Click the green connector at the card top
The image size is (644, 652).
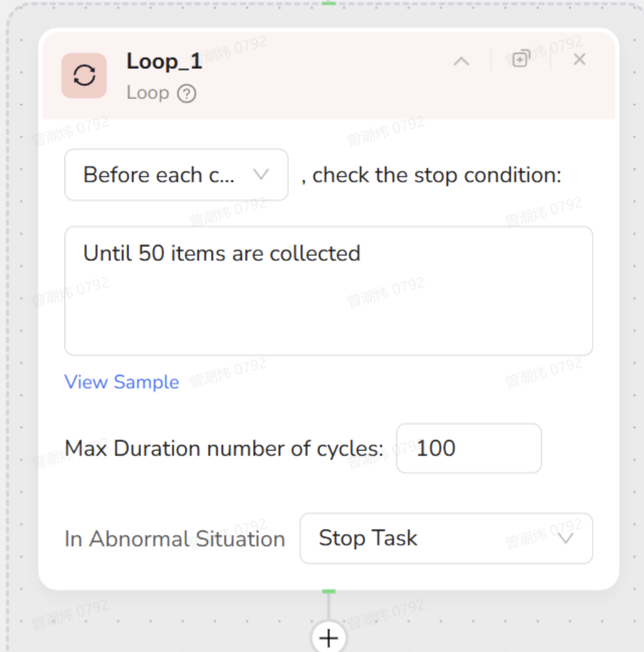click(328, 3)
